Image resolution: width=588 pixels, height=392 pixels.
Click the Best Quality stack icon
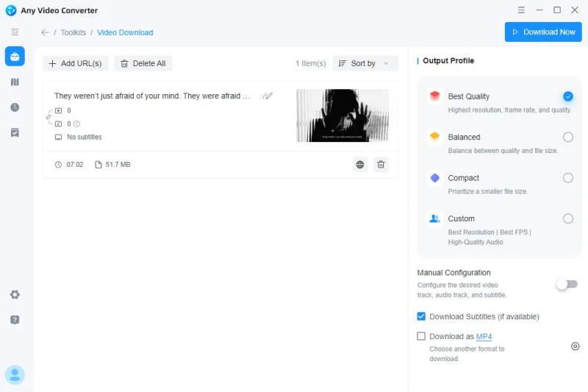[x=434, y=96]
